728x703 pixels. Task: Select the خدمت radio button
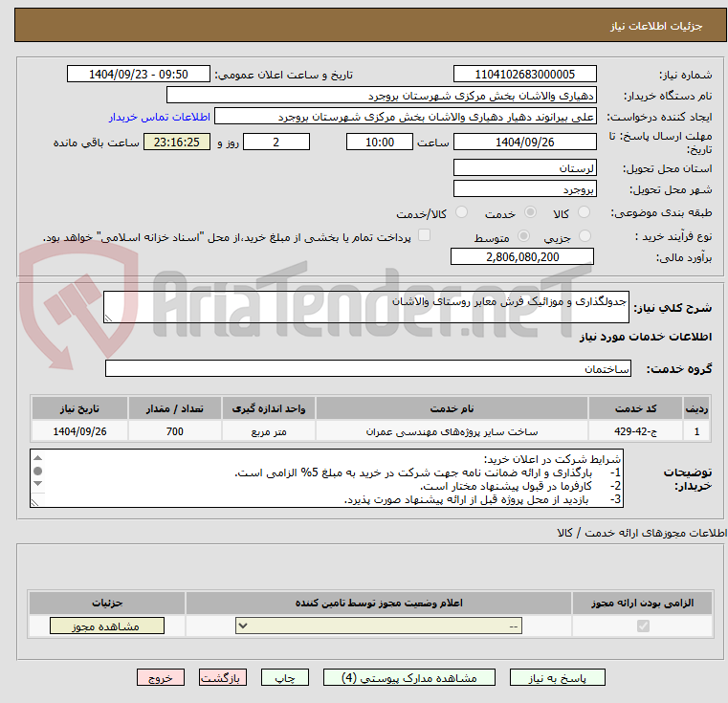click(530, 212)
